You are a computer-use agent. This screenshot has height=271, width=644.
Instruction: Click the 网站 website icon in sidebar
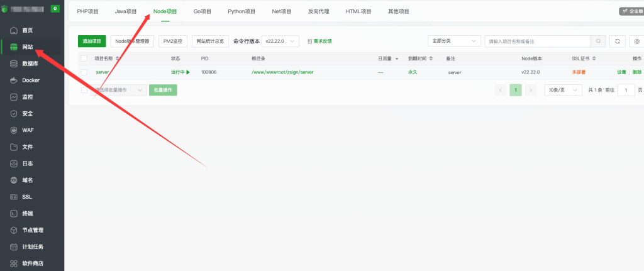pos(14,47)
